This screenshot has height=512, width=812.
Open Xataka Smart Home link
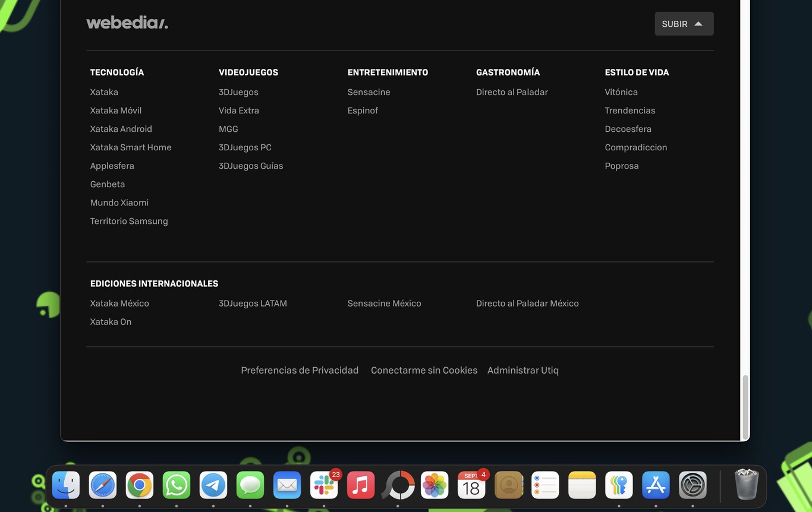(x=131, y=147)
